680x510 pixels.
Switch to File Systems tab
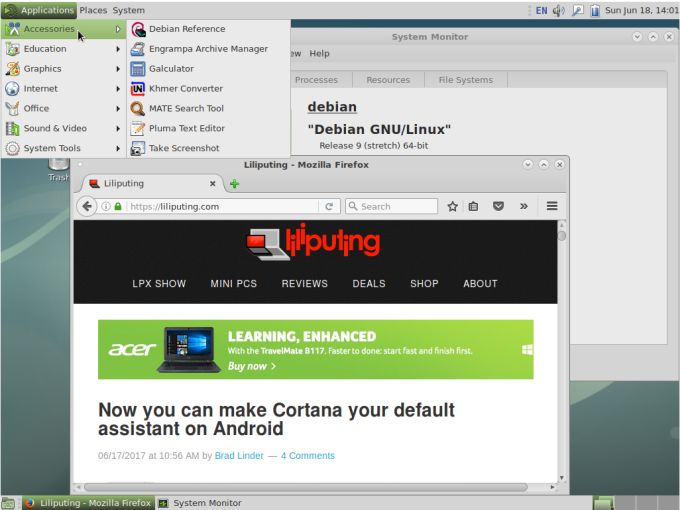[466, 80]
